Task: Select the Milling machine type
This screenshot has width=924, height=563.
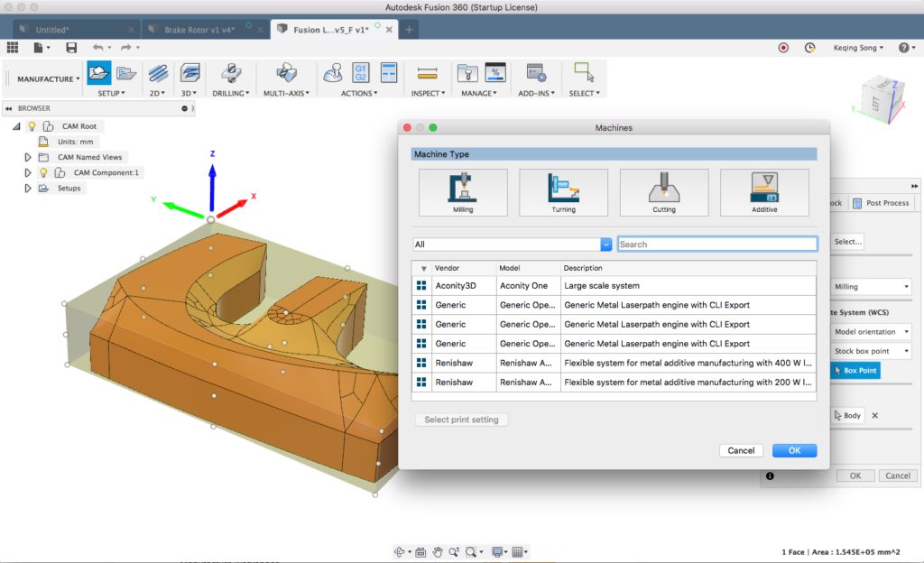Action: [x=463, y=191]
